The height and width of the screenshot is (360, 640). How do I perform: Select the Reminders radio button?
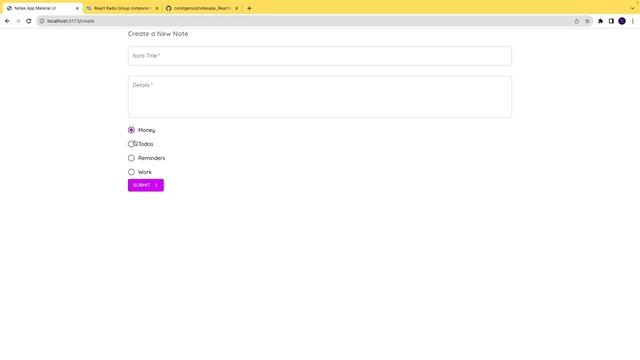[131, 158]
